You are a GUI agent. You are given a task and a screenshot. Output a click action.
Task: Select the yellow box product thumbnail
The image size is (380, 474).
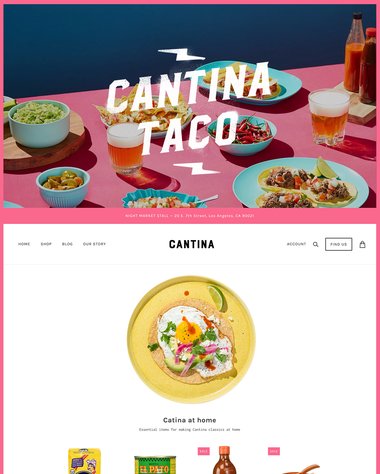(84, 461)
